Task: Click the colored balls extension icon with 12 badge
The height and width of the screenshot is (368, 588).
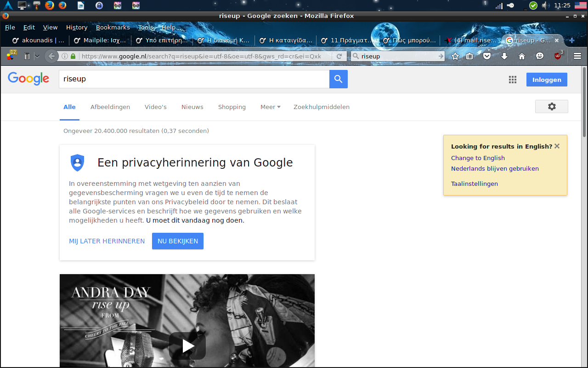Action: [11, 56]
